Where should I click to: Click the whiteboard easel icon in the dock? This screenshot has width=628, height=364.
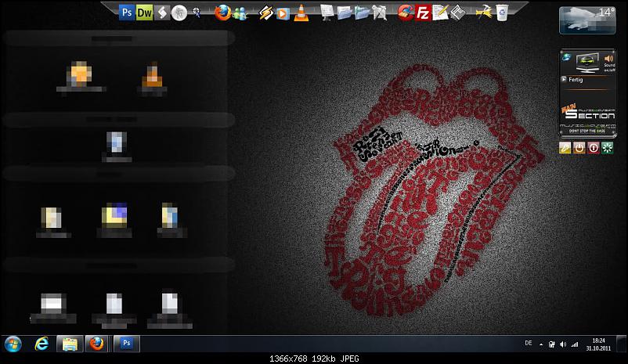[x=327, y=13]
